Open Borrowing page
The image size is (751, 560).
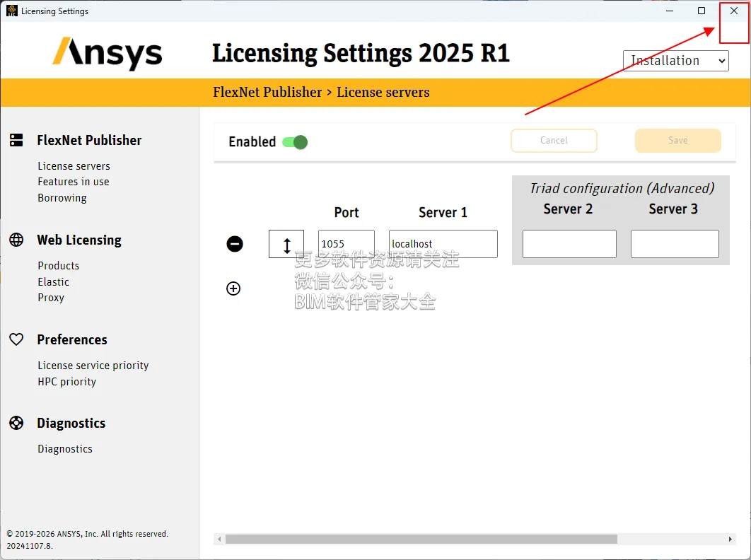click(x=62, y=198)
